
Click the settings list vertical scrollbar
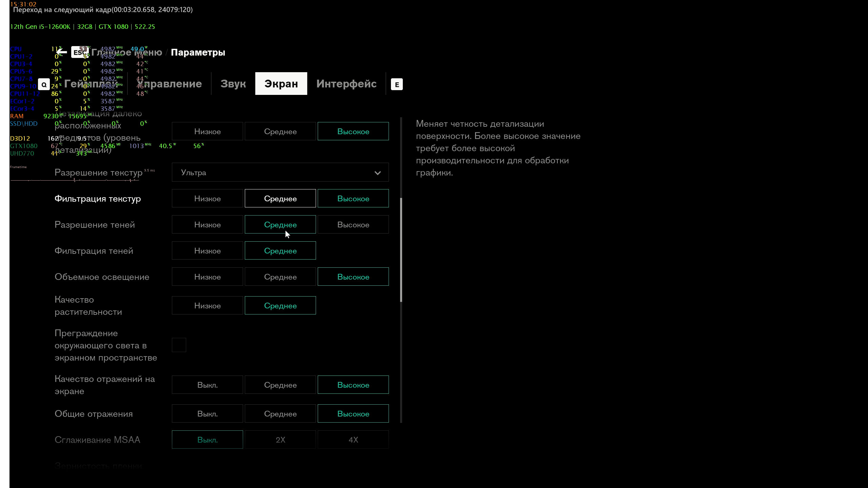401,250
